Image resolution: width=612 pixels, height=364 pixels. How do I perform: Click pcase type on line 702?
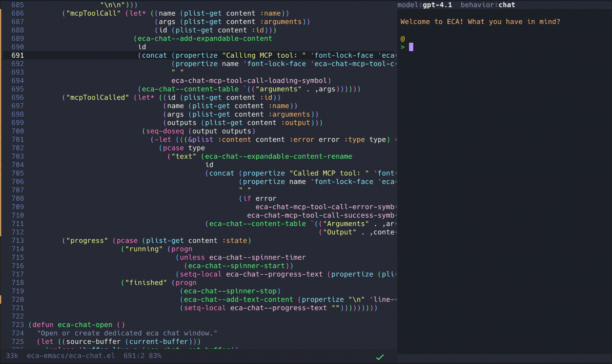(184, 148)
